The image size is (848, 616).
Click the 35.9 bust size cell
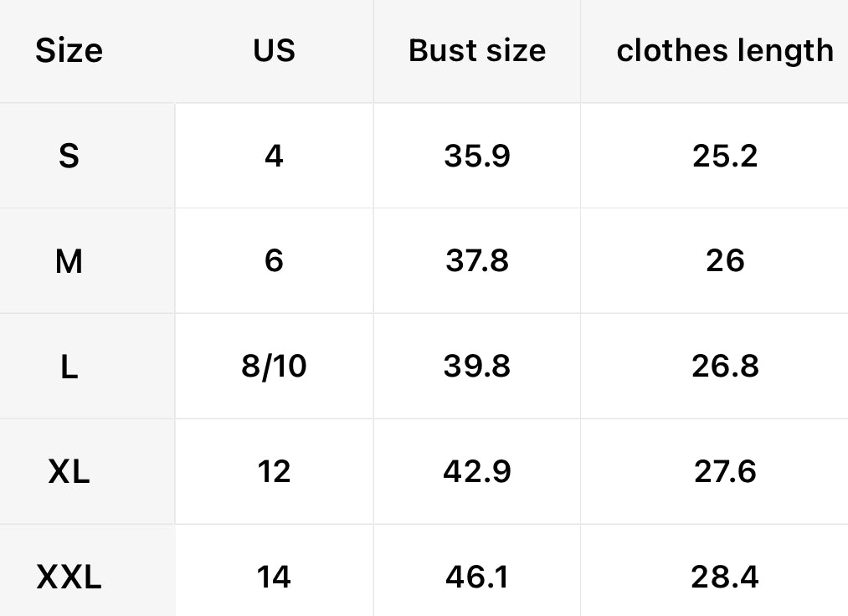(477, 157)
